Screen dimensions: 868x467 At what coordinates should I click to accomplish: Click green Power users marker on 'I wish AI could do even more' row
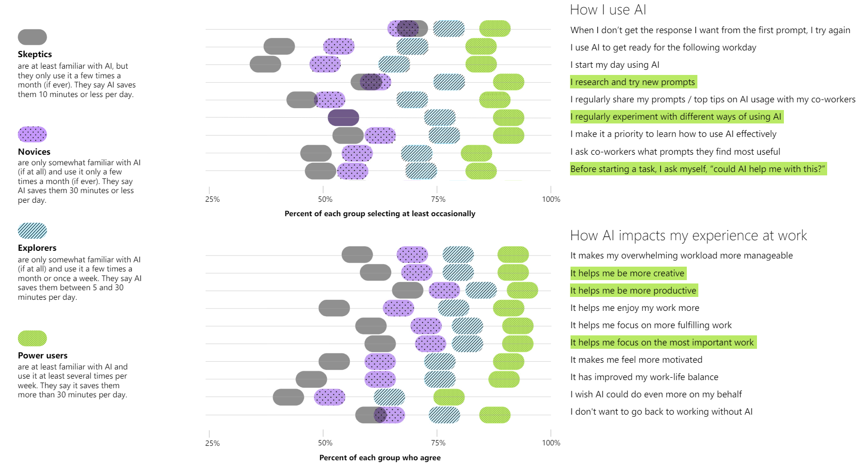pyautogui.click(x=449, y=397)
